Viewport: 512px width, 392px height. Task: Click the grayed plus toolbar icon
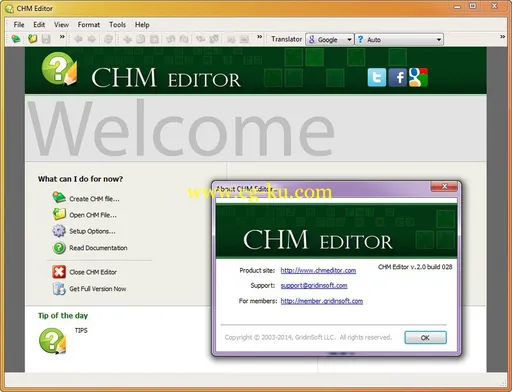127,39
